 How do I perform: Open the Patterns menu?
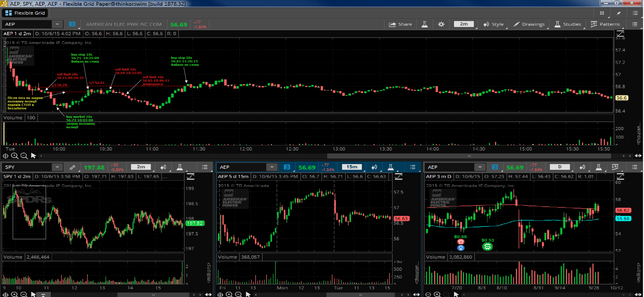click(606, 24)
